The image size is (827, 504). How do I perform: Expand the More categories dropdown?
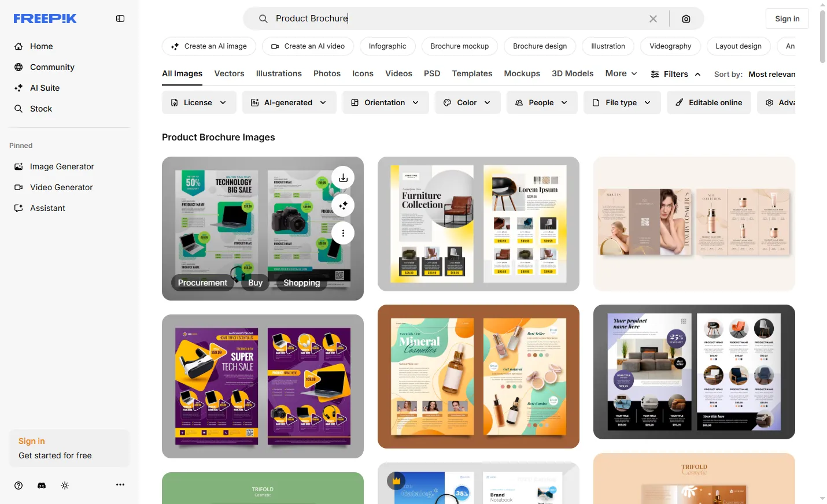(621, 74)
